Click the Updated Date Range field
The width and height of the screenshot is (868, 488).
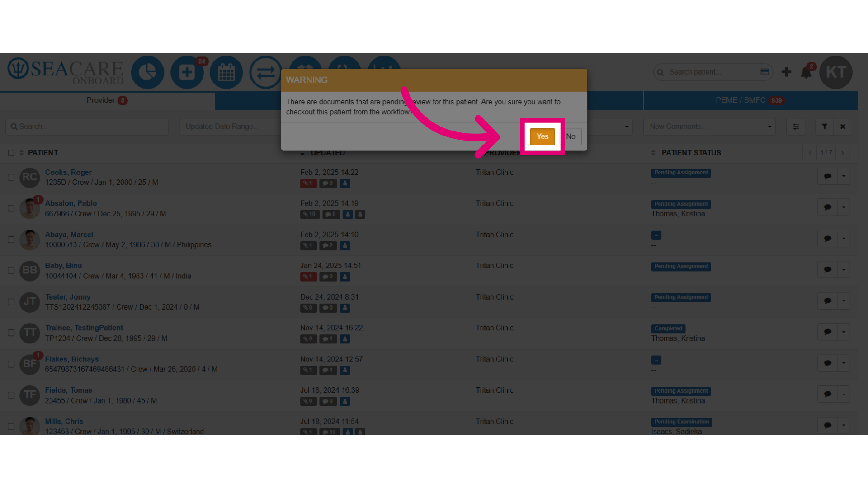(230, 127)
